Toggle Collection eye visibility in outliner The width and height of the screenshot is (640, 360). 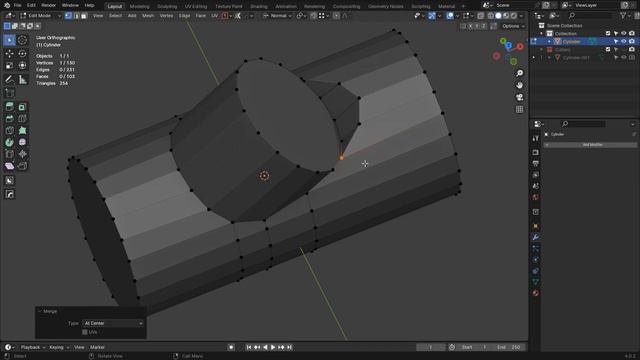point(624,33)
